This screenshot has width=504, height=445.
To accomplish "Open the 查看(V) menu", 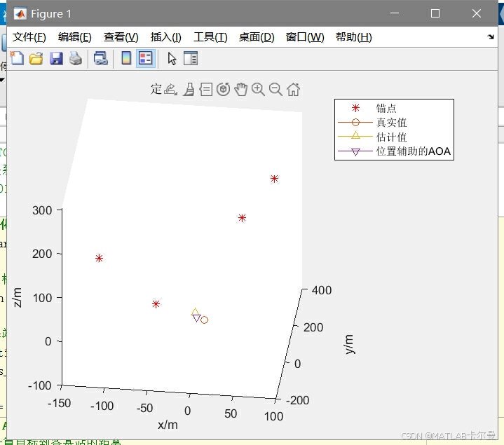I will click(121, 37).
